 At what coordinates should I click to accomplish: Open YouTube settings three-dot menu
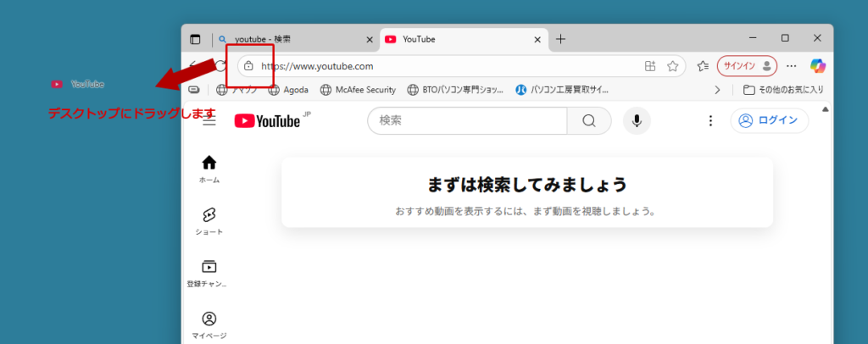tap(711, 120)
